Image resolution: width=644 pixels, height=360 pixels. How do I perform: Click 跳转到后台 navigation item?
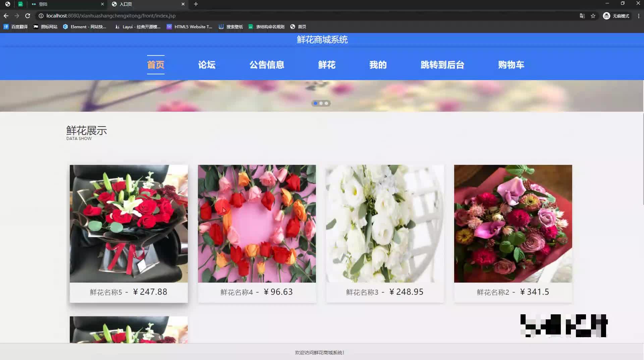click(x=442, y=64)
